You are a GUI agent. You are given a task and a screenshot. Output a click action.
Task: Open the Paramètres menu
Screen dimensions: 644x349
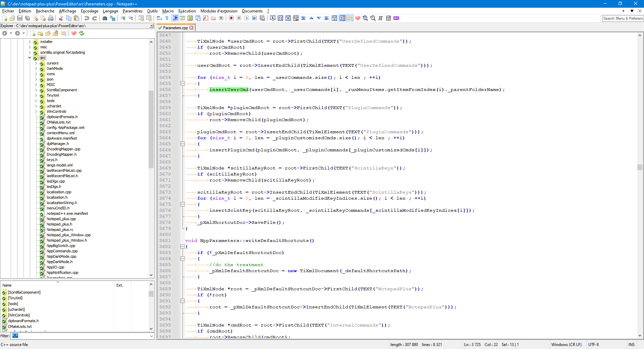click(132, 11)
